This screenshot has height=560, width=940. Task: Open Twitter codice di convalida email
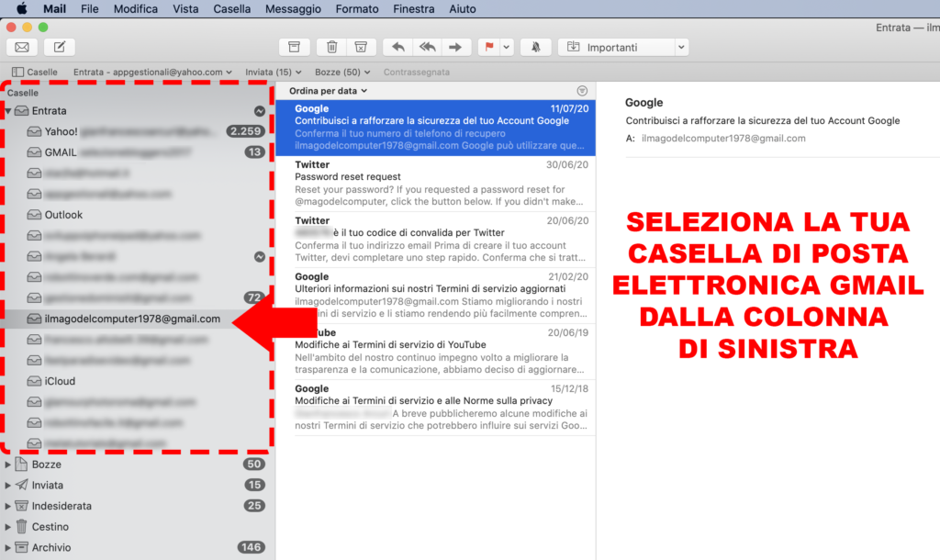(x=436, y=240)
